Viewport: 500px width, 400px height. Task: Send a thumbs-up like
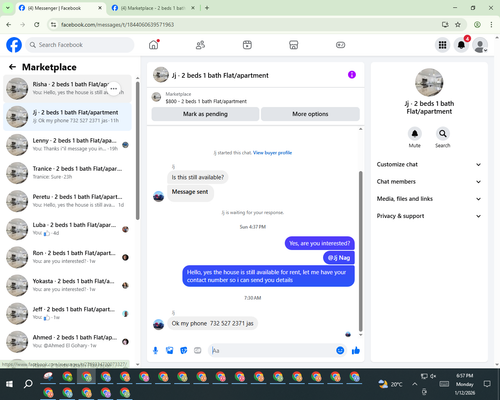356,350
